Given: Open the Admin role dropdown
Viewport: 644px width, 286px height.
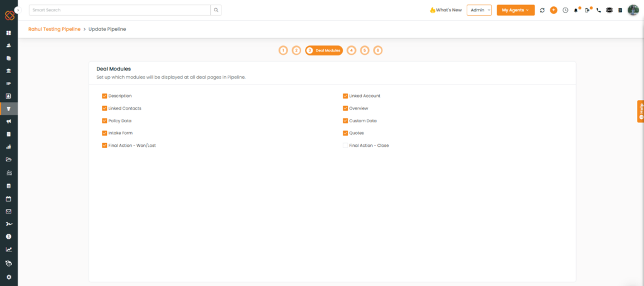Looking at the screenshot, I should [479, 10].
